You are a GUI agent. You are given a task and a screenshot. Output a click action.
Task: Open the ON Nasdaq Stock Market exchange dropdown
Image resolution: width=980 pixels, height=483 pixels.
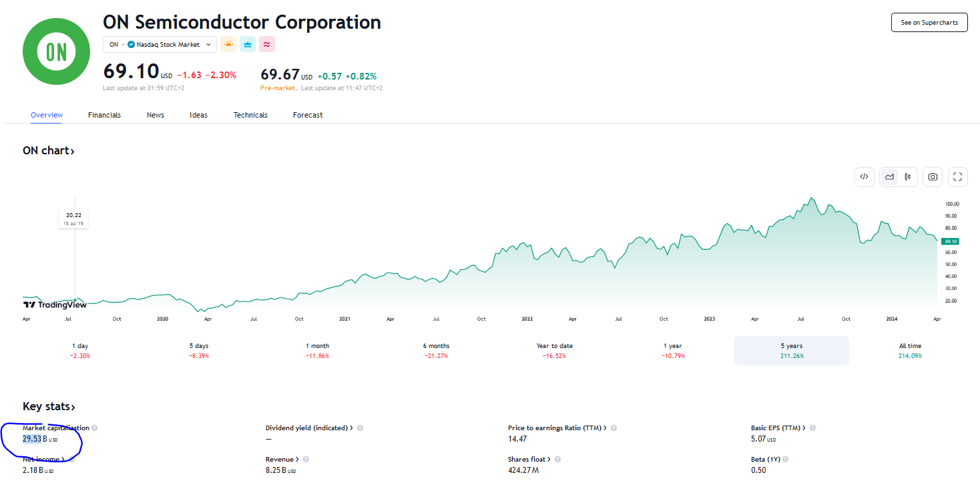click(160, 44)
